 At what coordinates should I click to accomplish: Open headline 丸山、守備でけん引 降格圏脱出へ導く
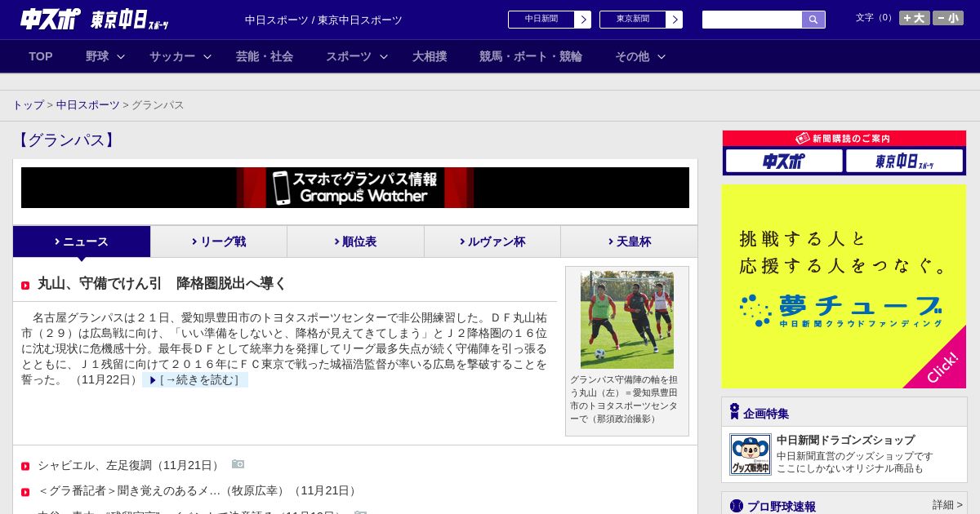pyautogui.click(x=163, y=284)
